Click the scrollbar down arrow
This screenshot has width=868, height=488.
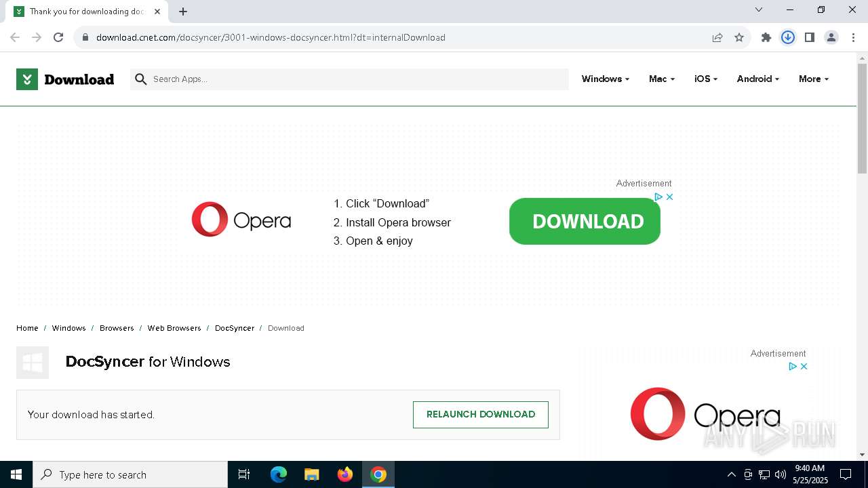[862, 455]
